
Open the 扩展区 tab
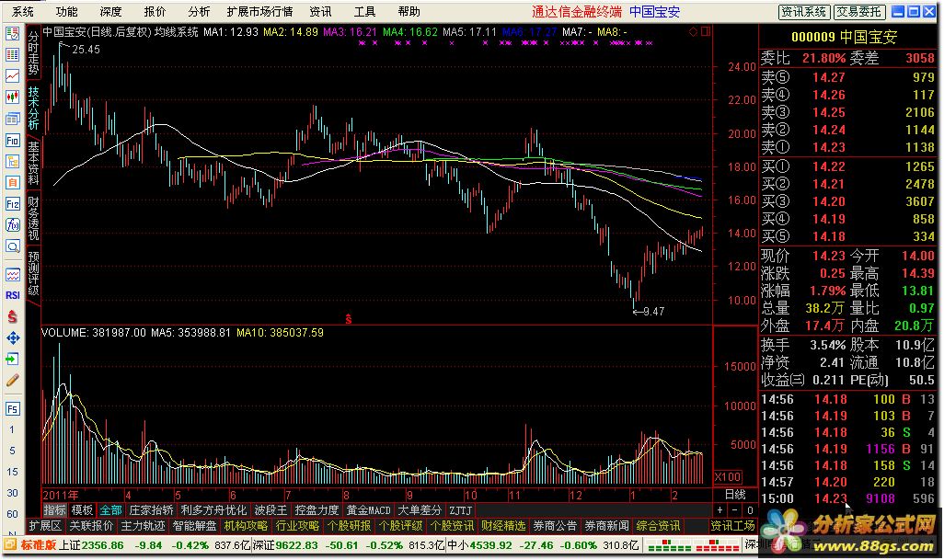coord(45,526)
